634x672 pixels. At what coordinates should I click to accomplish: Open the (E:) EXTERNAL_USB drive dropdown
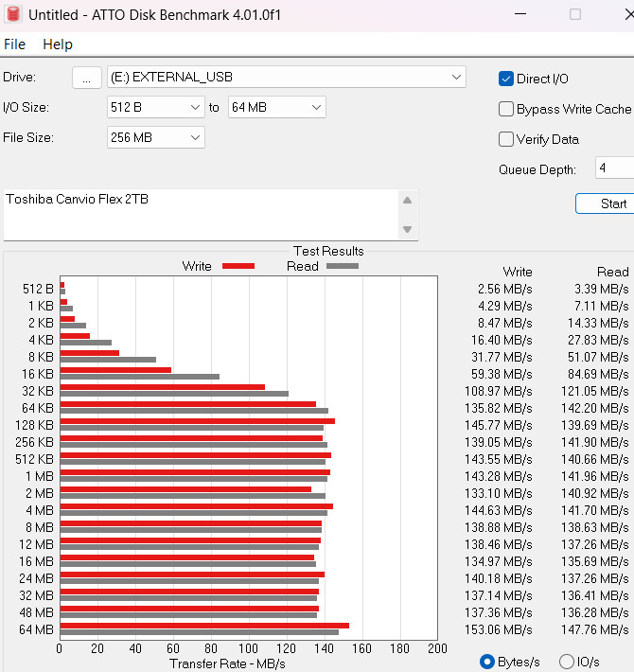[286, 78]
